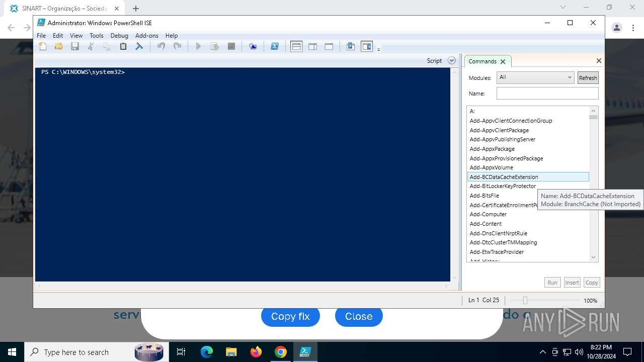Open the Tools menu
This screenshot has width=644, height=362.
(x=97, y=36)
